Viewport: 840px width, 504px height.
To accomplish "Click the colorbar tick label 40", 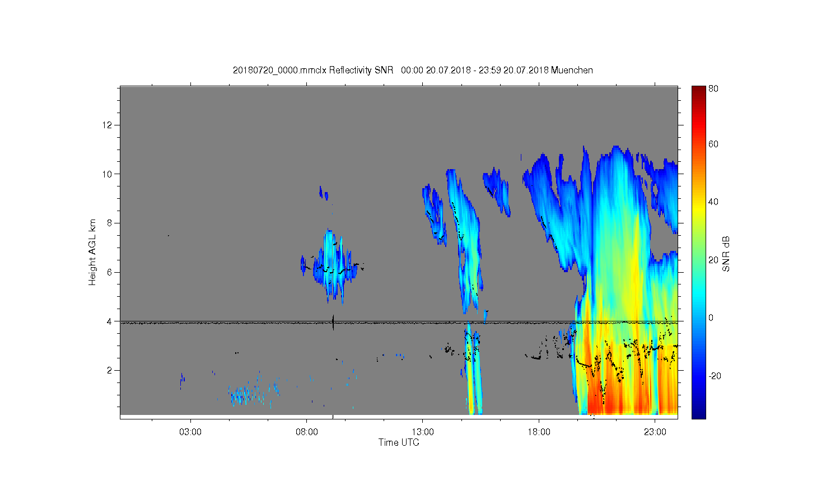I will pos(713,202).
